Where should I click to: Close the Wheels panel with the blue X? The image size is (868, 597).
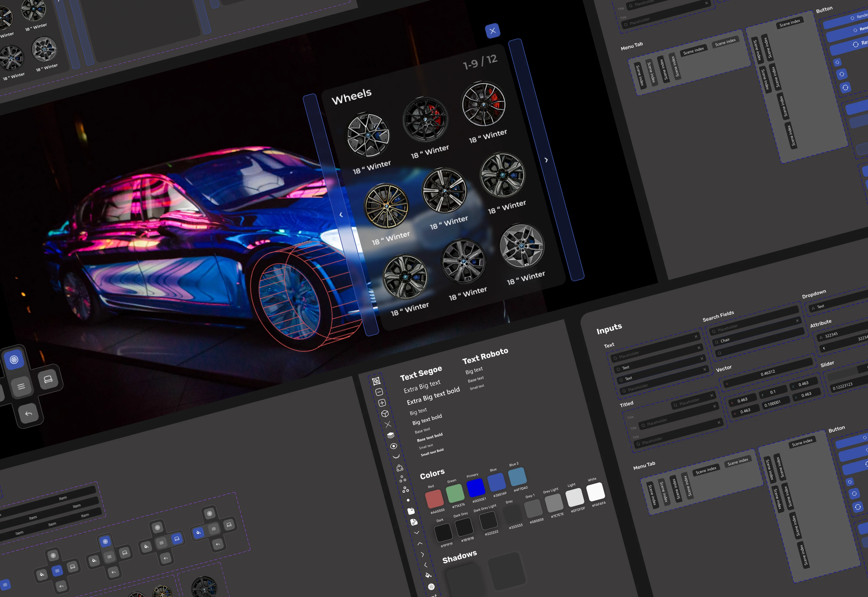493,31
